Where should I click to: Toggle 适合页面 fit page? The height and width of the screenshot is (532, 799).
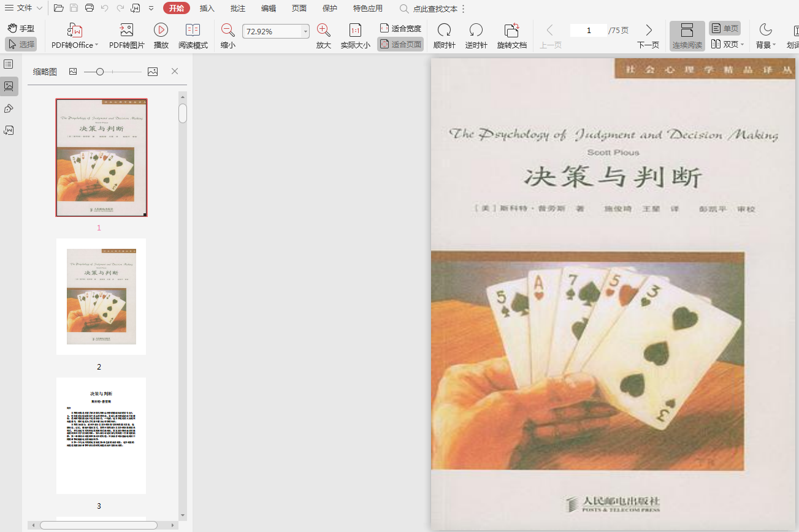[x=400, y=44]
